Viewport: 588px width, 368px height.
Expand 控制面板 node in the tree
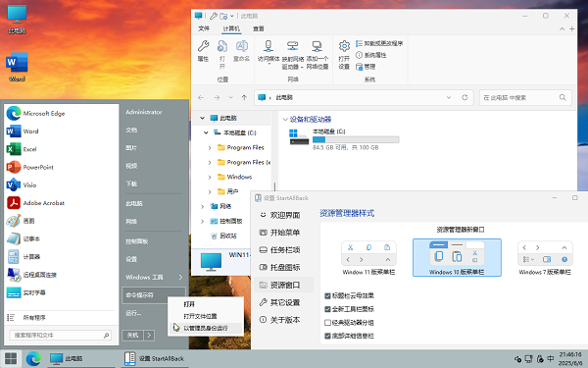202,221
